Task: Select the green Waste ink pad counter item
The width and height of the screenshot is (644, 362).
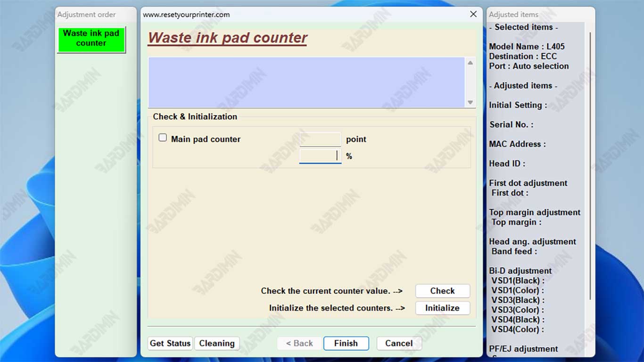Action: click(91, 39)
